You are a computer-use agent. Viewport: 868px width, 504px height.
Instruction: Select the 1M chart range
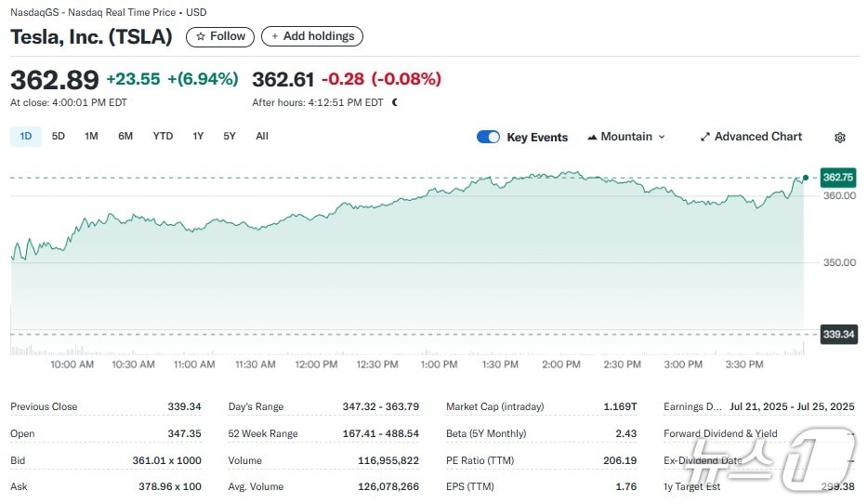[x=91, y=137]
